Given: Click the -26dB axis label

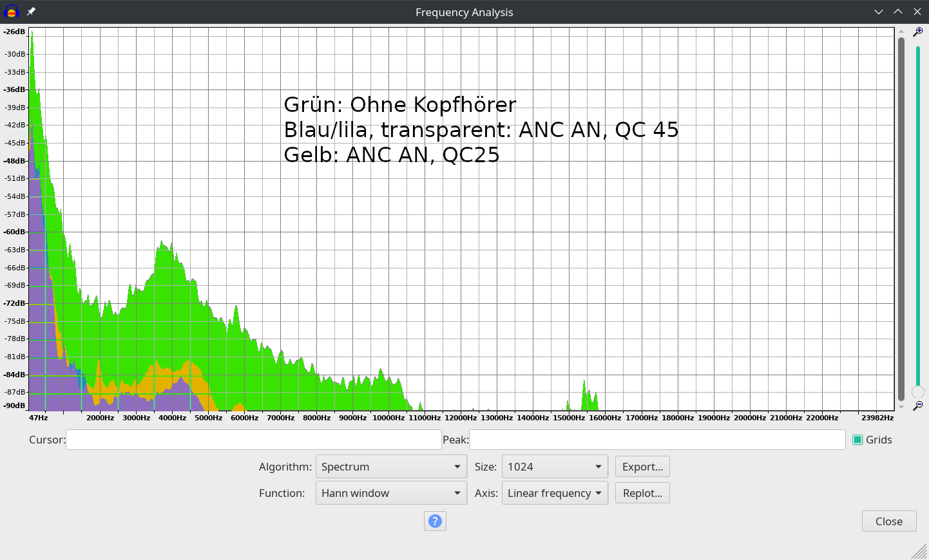Looking at the screenshot, I should click(x=14, y=32).
